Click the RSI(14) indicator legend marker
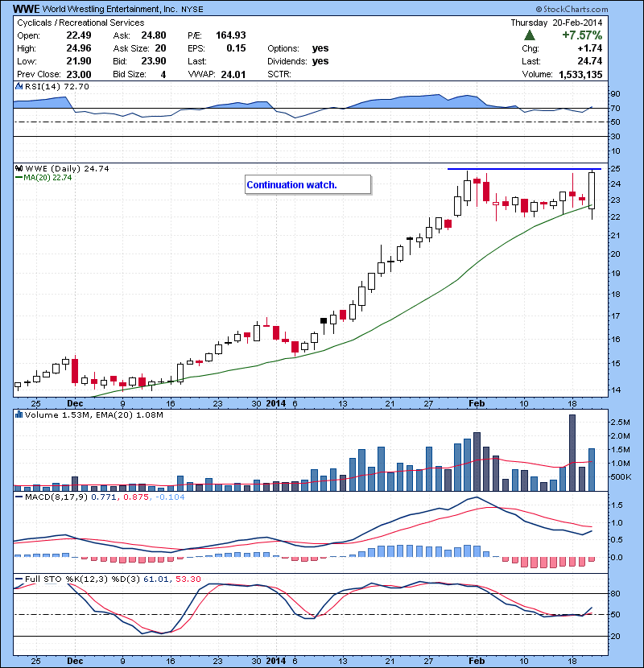 (17, 86)
